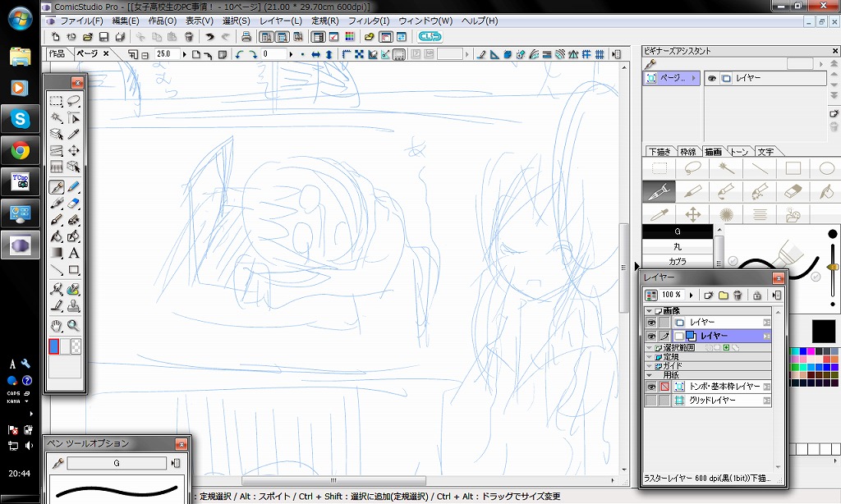
Task: Click the large black color swatch
Action: point(823,332)
